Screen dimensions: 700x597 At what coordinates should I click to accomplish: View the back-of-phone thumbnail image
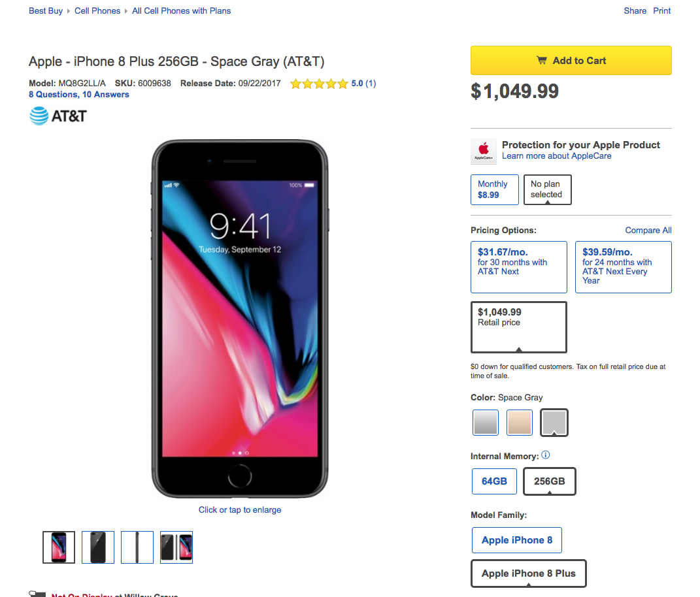[x=98, y=547]
